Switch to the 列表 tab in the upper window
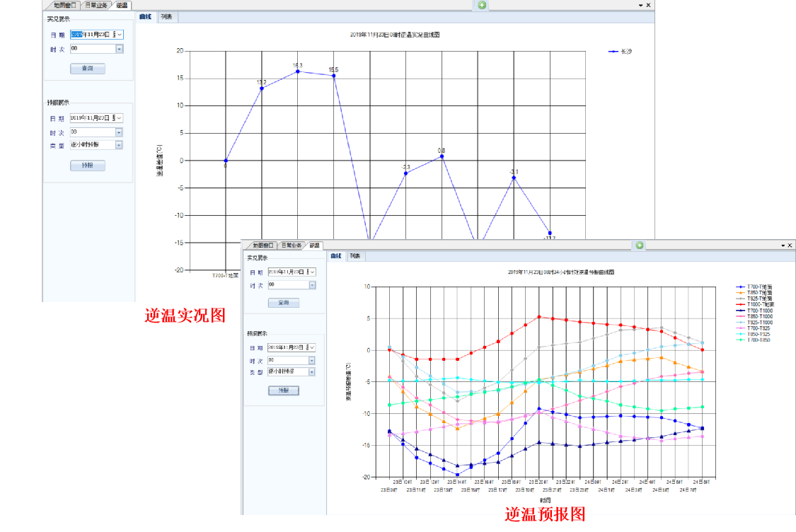This screenshot has height=532, width=796. coord(166,16)
